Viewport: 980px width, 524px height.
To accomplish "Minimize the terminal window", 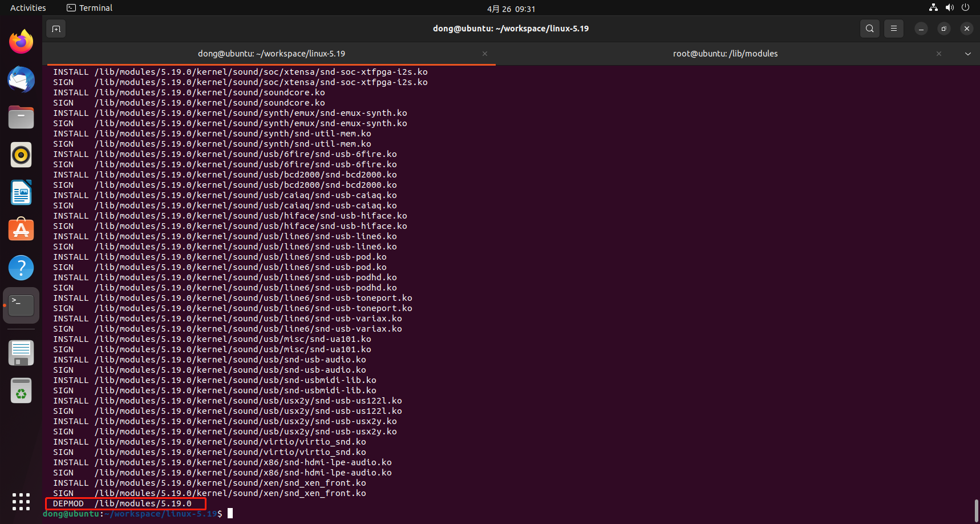I will click(x=921, y=29).
